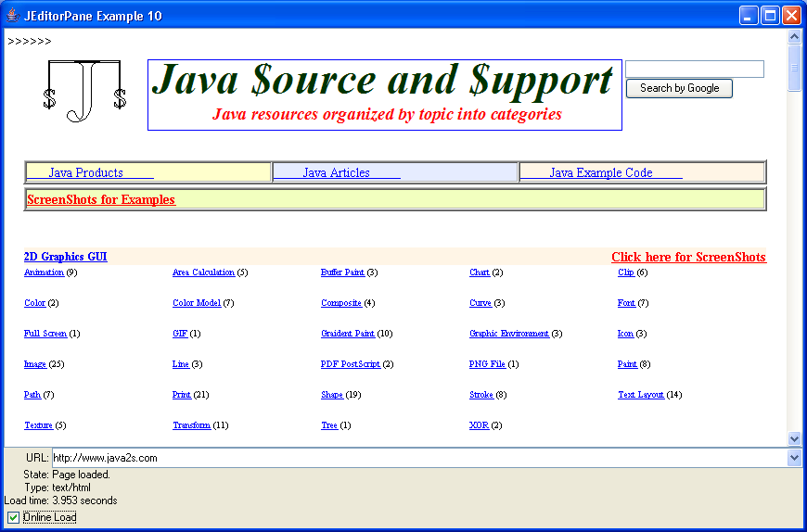Open the Color category link
Image resolution: width=807 pixels, height=532 pixels.
[34, 303]
